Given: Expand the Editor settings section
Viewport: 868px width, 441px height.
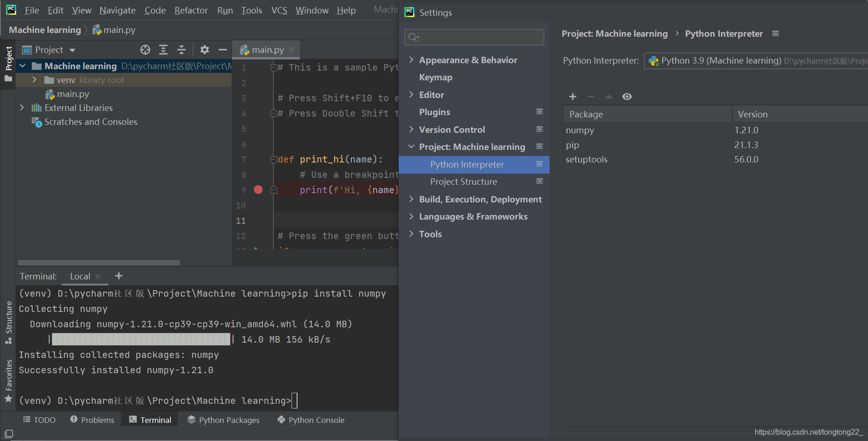Looking at the screenshot, I should [411, 94].
